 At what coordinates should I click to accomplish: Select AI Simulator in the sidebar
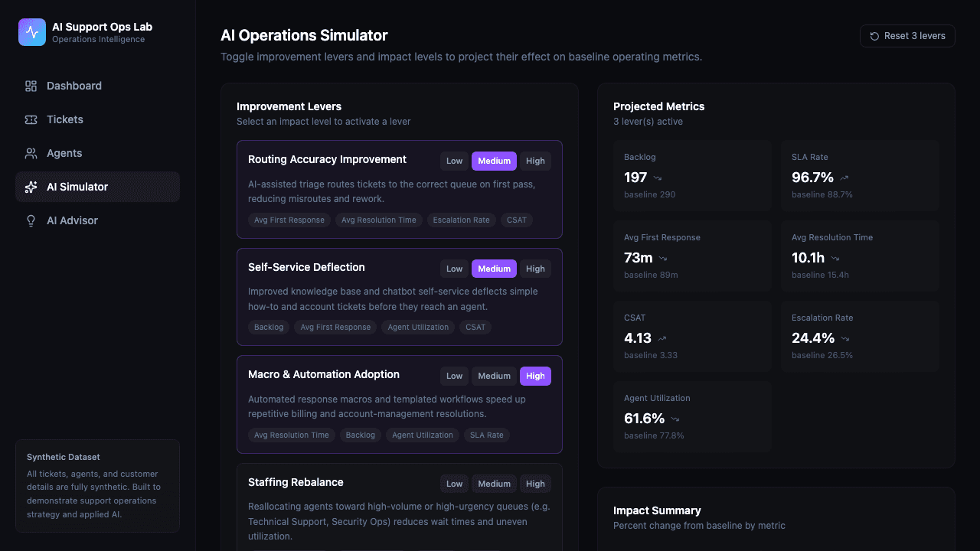point(98,187)
